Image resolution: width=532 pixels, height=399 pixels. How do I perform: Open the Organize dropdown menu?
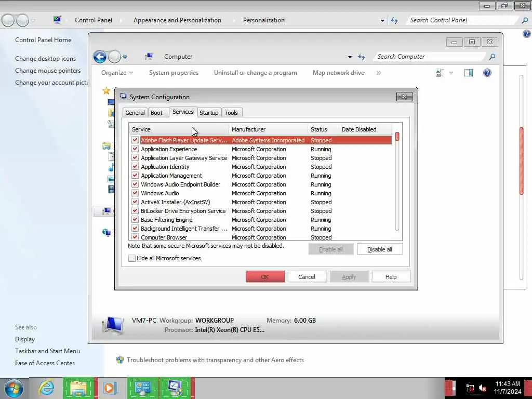pyautogui.click(x=117, y=73)
